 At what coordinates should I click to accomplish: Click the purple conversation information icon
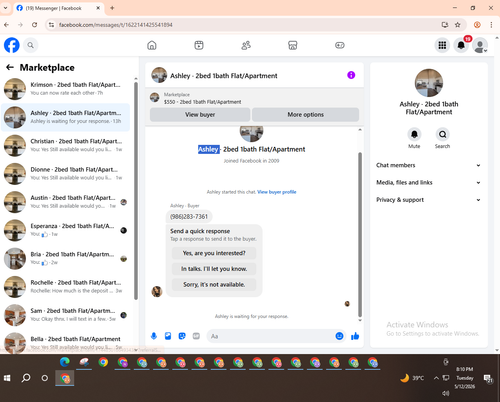coord(351,75)
